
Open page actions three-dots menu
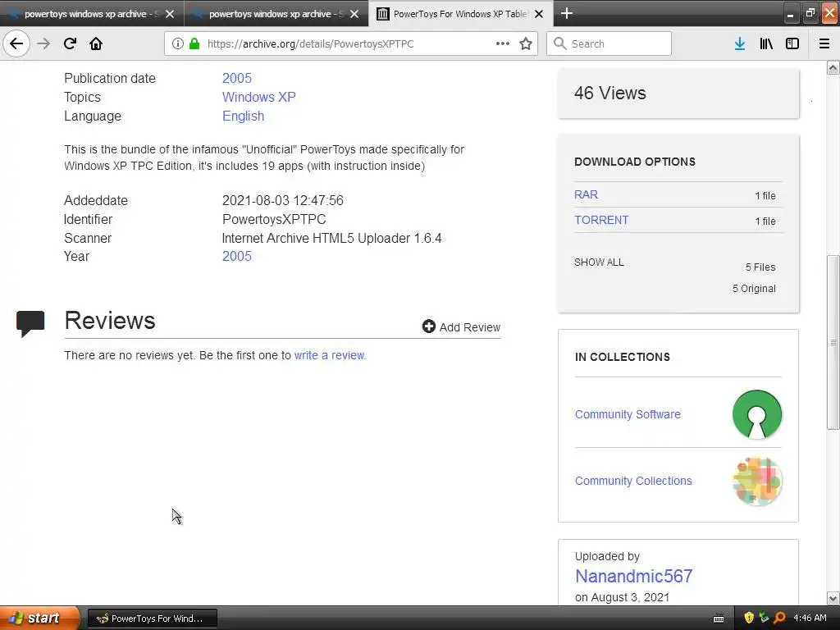click(503, 43)
